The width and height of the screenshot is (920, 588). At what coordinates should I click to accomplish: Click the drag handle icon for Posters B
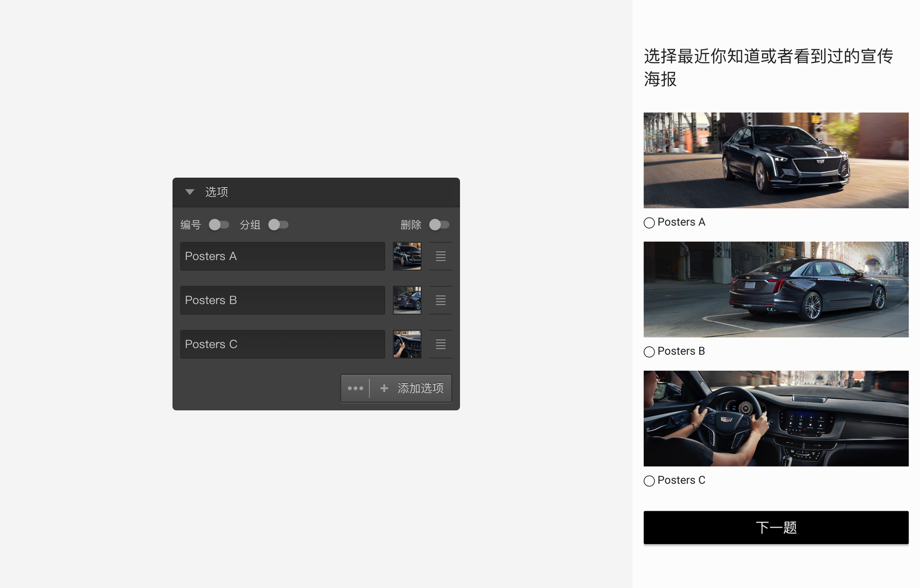[441, 300]
